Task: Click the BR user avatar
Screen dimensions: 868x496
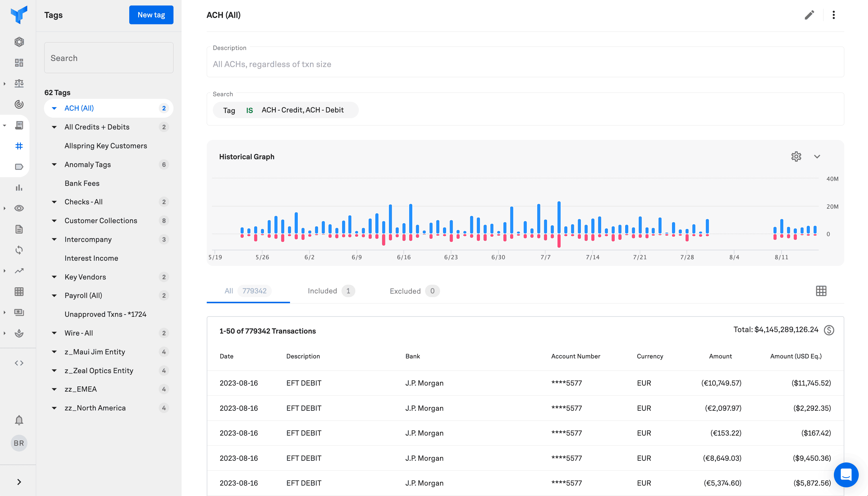Action: (19, 443)
